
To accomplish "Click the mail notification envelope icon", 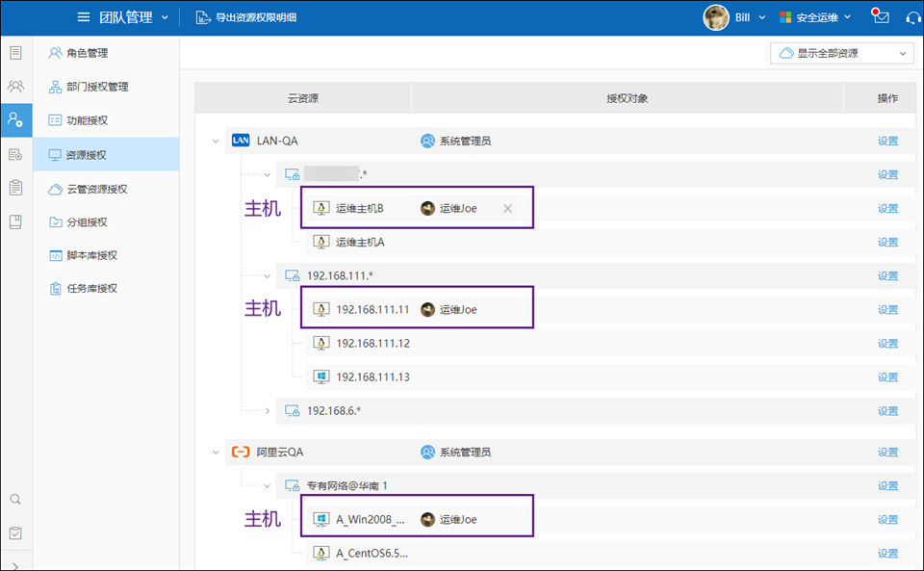I will pyautogui.click(x=880, y=17).
